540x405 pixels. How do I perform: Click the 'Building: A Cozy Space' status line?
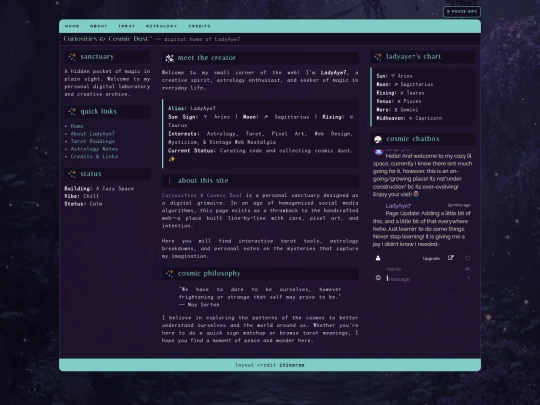point(99,189)
